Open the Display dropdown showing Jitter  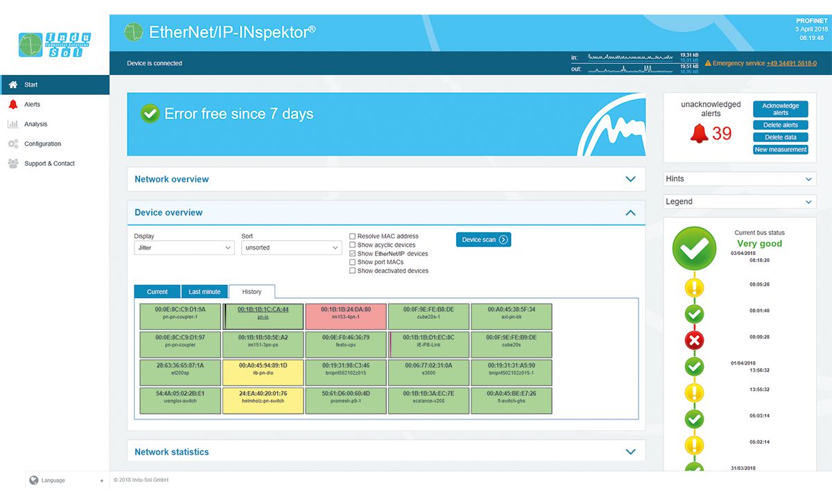(x=184, y=247)
